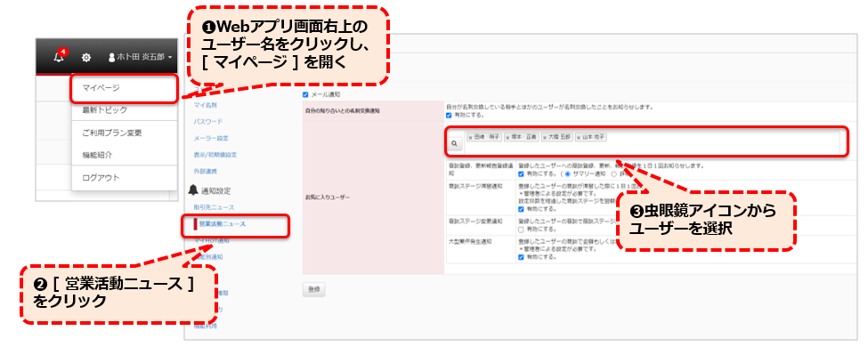Image resolution: width=868 pixels, height=347 pixels.
Task: Click the magnifier icon to select users
Action: (455, 144)
